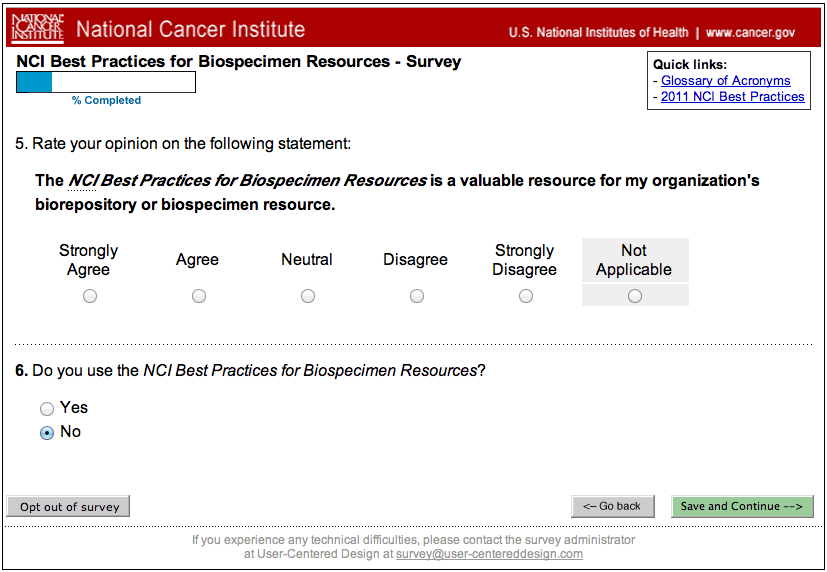The width and height of the screenshot is (827, 572).
Task: Click the "Strongly Agree" column label
Action: (89, 260)
